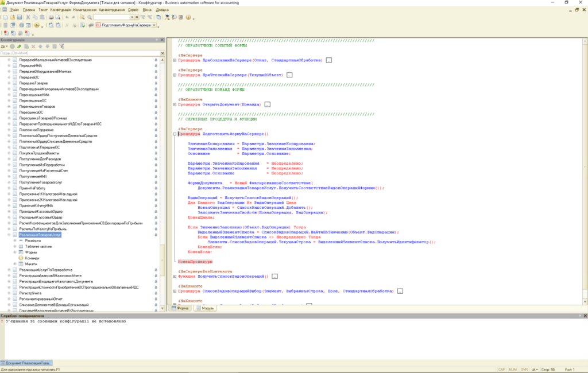Close the Конфігурація panel

[x=163, y=40]
